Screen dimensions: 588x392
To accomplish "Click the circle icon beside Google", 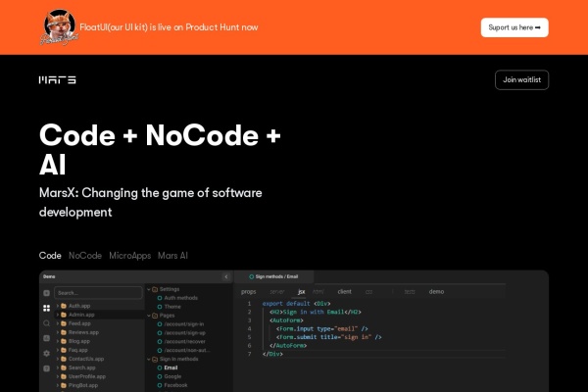I will [160, 376].
